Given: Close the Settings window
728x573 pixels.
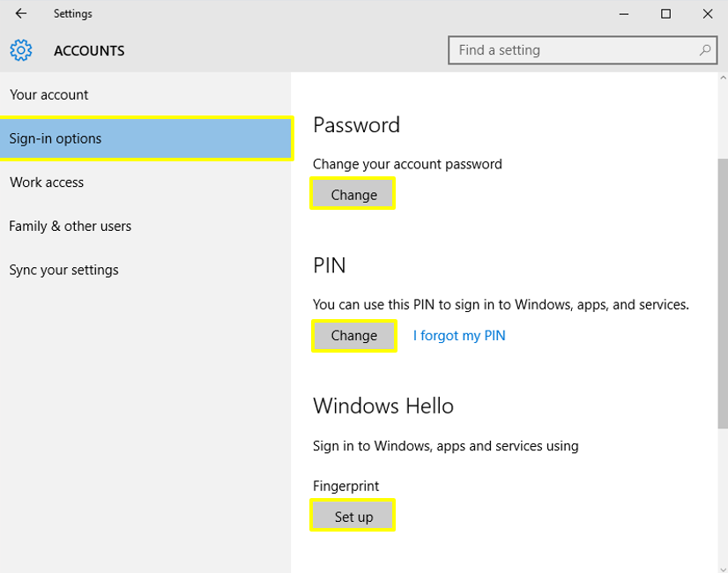Looking at the screenshot, I should 708,14.
